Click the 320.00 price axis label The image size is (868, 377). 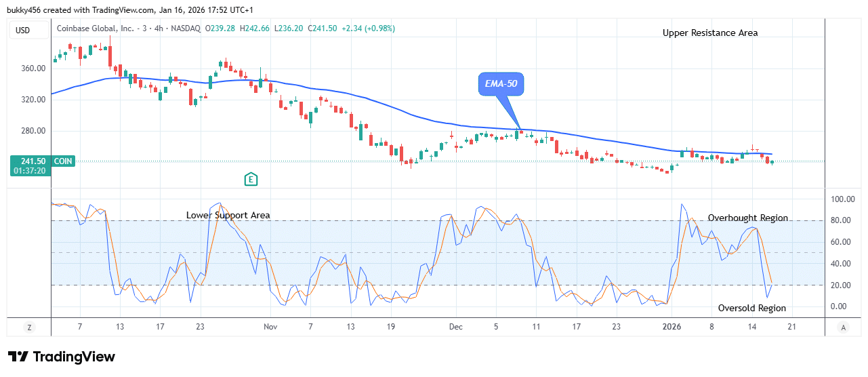click(33, 100)
